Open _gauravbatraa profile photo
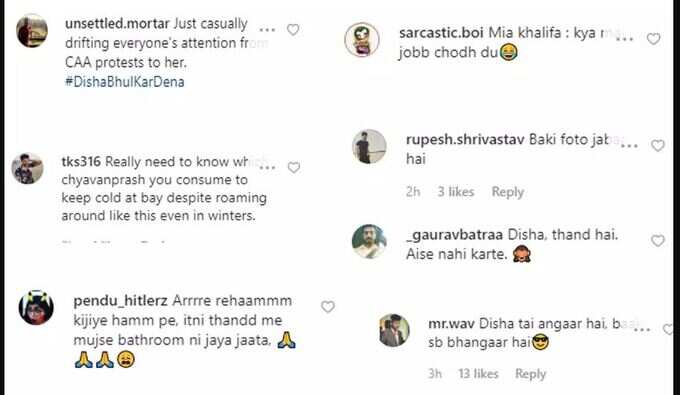 pyautogui.click(x=369, y=242)
